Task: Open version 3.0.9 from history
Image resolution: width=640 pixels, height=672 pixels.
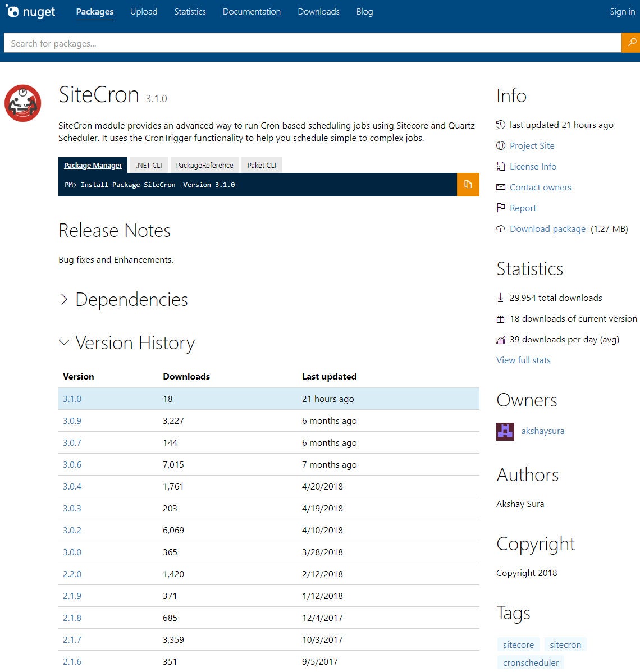Action: click(72, 421)
